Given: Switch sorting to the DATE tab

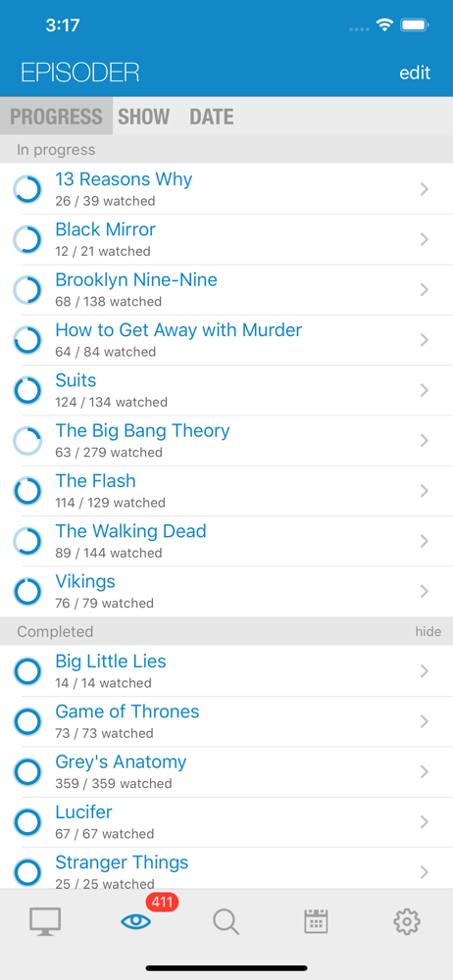Looking at the screenshot, I should click(x=212, y=117).
